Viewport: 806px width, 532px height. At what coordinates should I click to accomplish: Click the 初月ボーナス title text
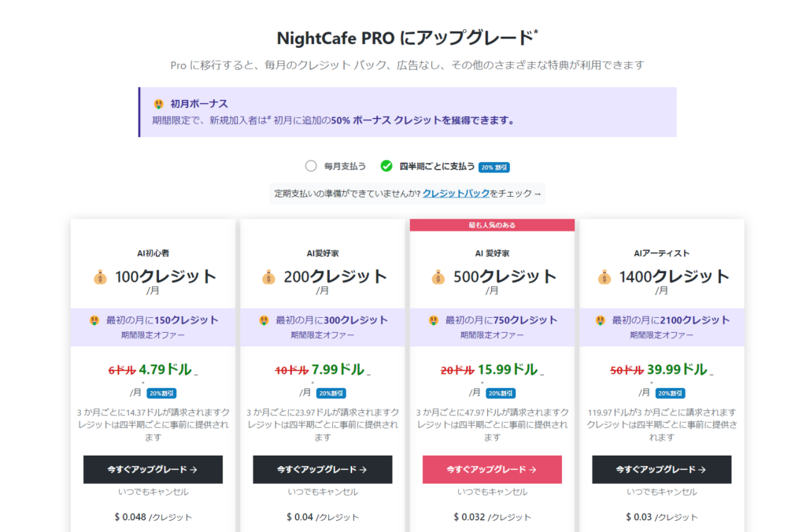[199, 104]
